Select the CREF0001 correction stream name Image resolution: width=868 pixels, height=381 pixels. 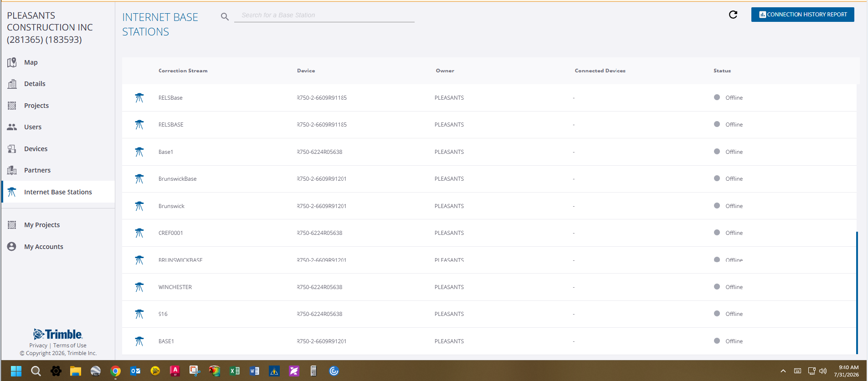(170, 233)
